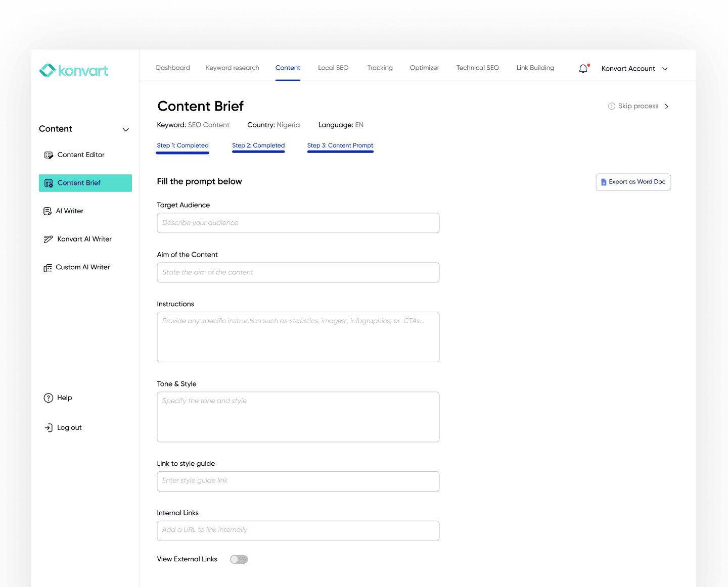Open Help question mark icon
728x587 pixels.
[x=49, y=398]
